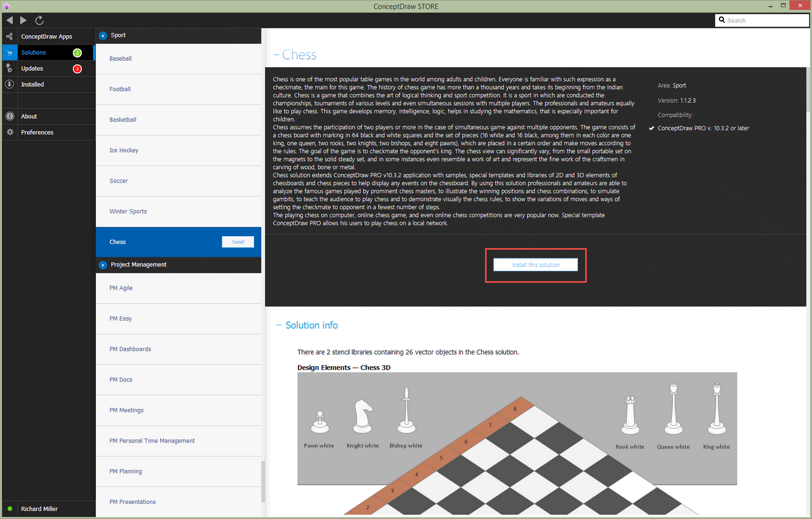The image size is (812, 519).
Task: Click Install this solution button
Action: point(535,265)
